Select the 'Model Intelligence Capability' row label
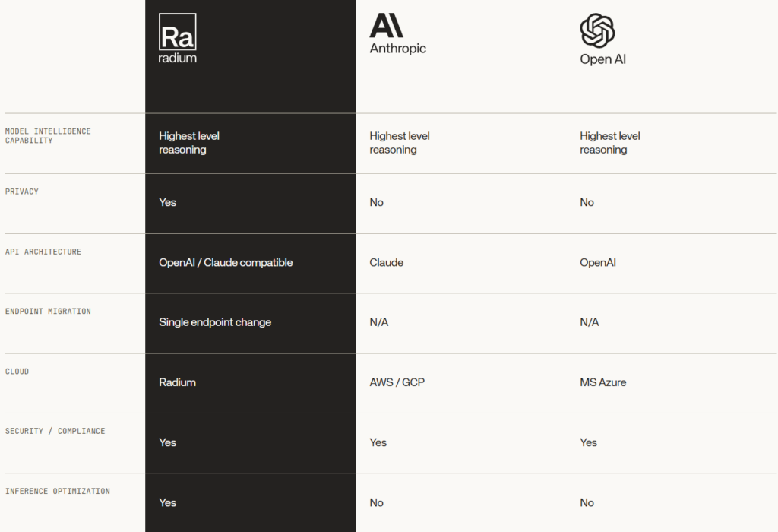 (48, 135)
